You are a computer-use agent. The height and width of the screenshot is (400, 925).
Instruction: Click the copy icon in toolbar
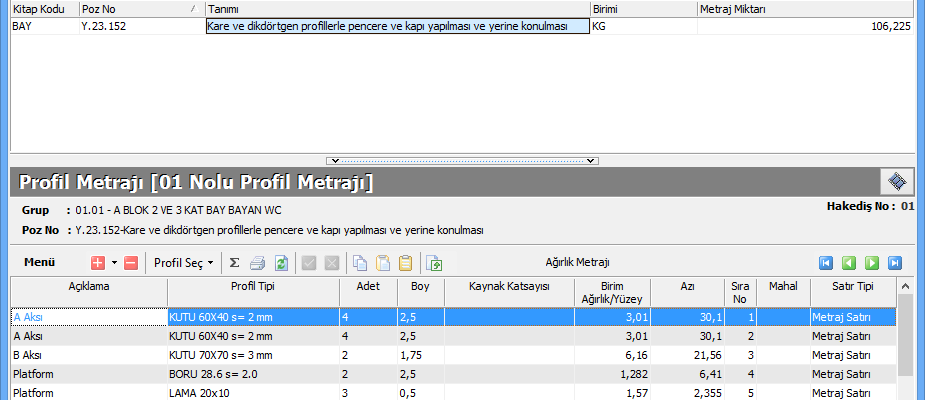pyautogui.click(x=359, y=263)
